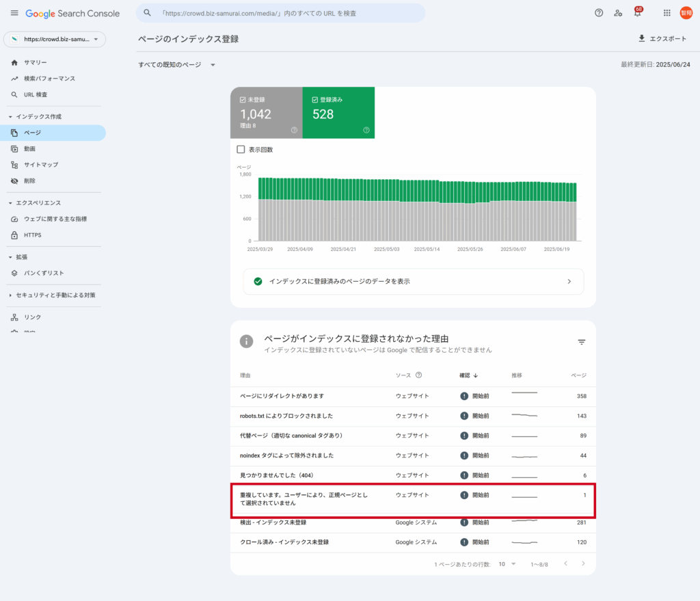Open the orange account avatar
The image size is (700, 601).
pos(686,13)
